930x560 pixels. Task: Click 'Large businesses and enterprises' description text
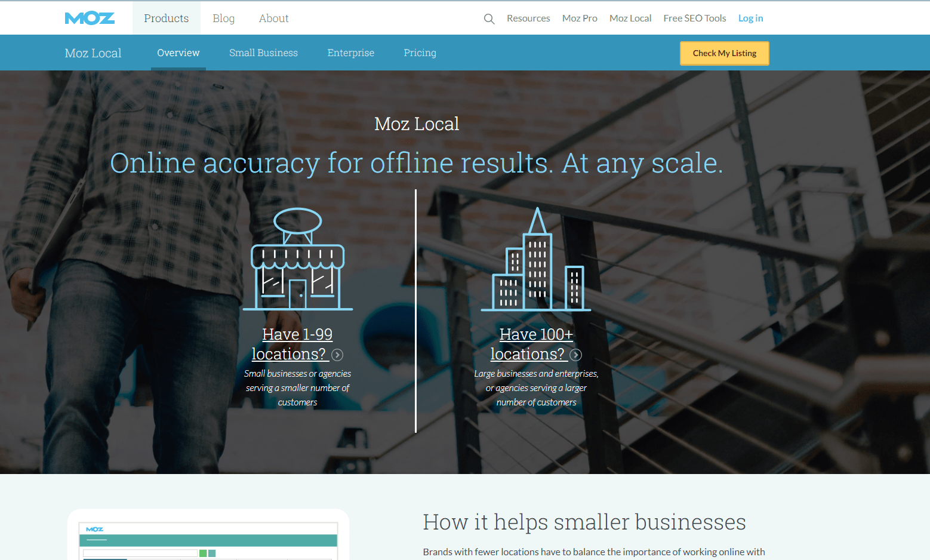(x=536, y=388)
